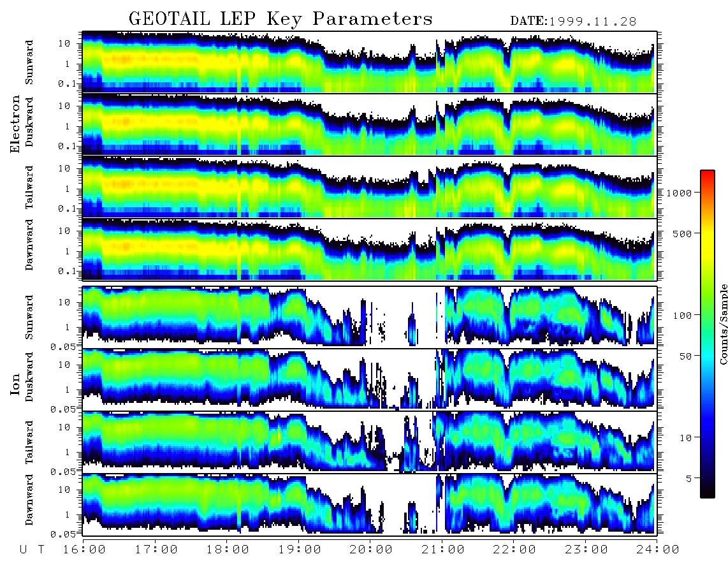Click the GEOTAIL LEP Key Parameters title

pos(280,20)
